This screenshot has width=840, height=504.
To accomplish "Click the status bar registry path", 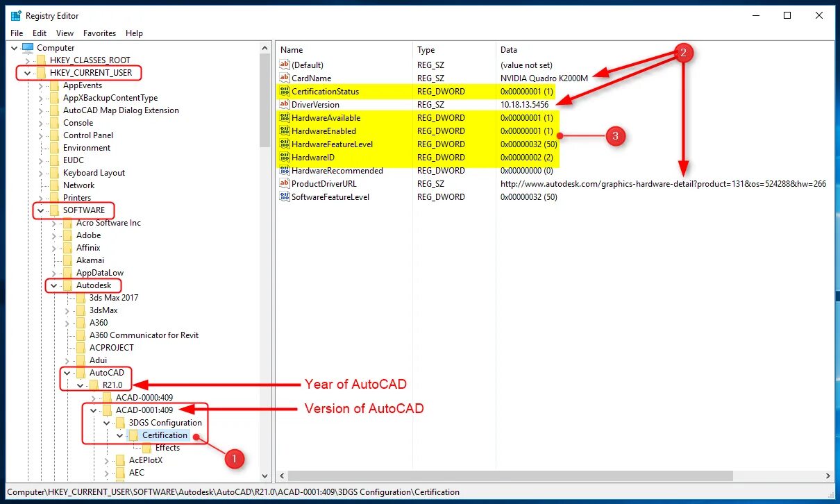I will pyautogui.click(x=233, y=492).
